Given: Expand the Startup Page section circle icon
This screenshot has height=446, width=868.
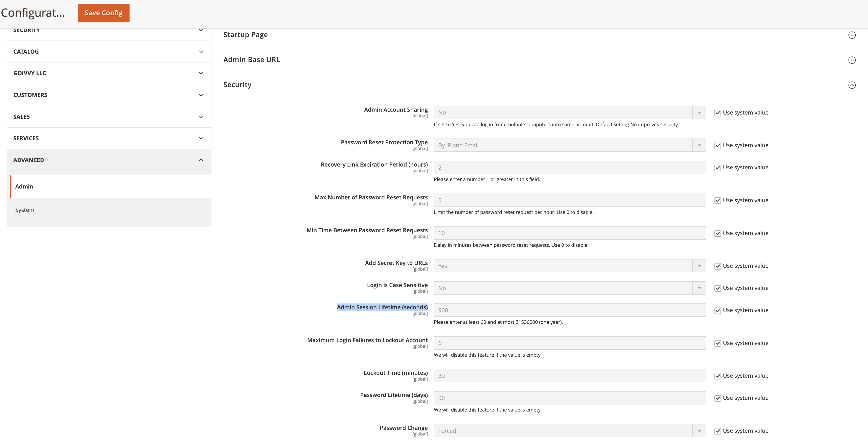Looking at the screenshot, I should 851,35.
